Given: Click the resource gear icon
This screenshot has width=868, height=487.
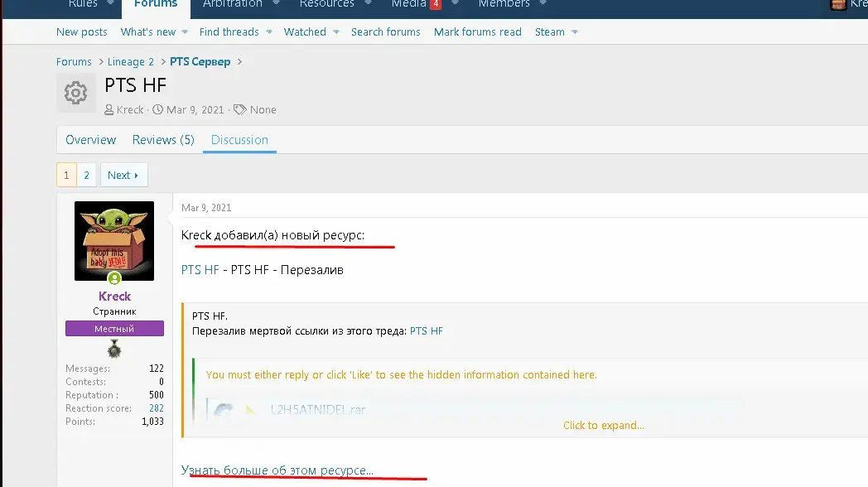Looking at the screenshot, I should [76, 93].
